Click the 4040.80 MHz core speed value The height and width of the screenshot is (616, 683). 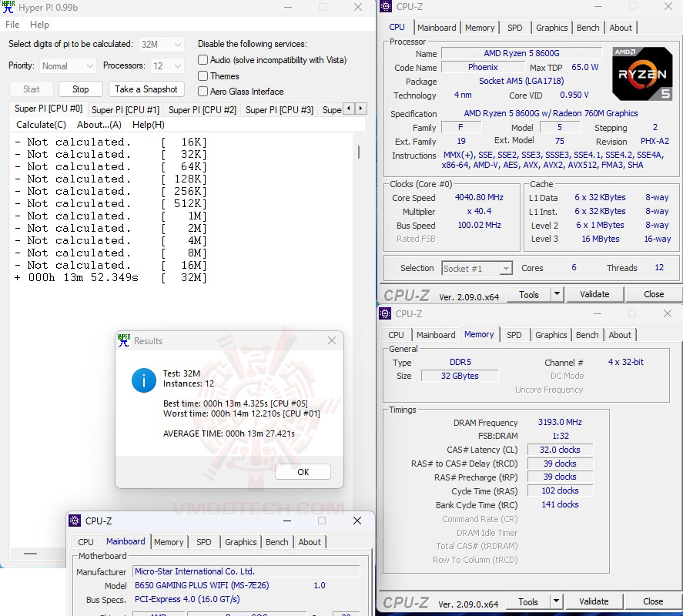479,197
